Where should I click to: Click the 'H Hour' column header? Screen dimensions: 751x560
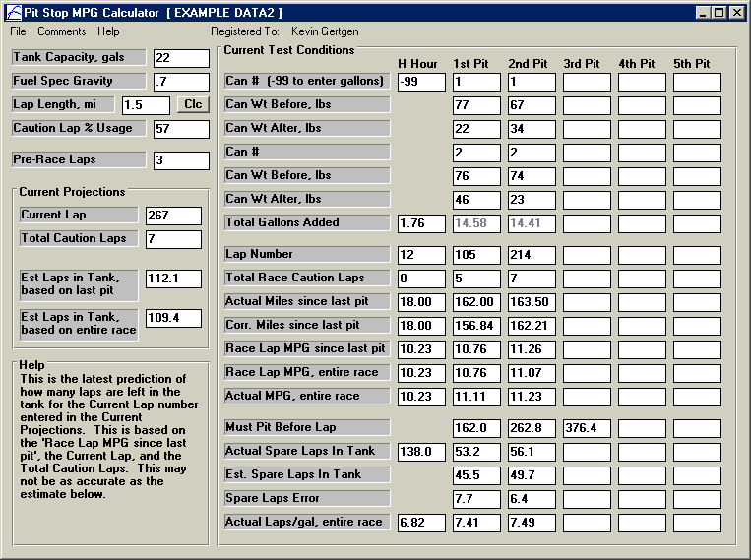click(417, 64)
